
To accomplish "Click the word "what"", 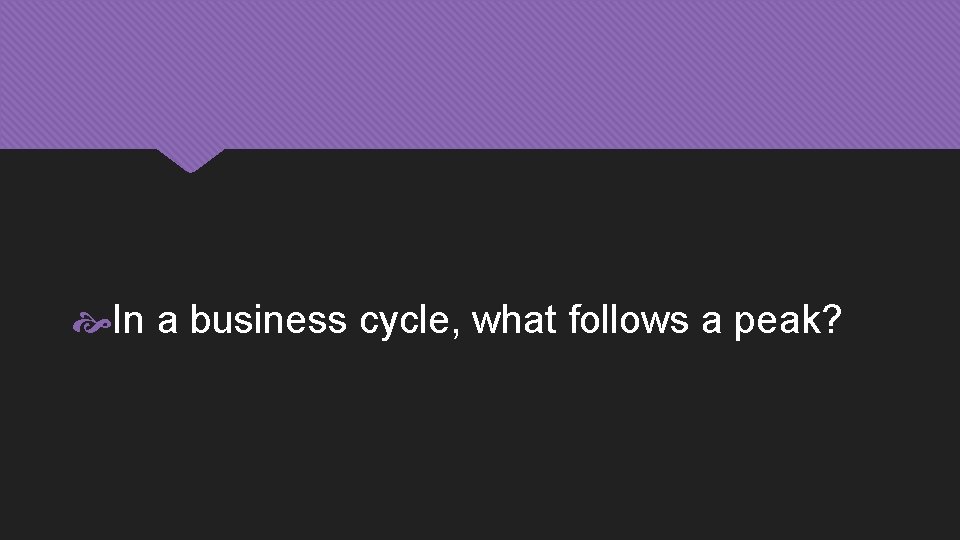I will [513, 320].
